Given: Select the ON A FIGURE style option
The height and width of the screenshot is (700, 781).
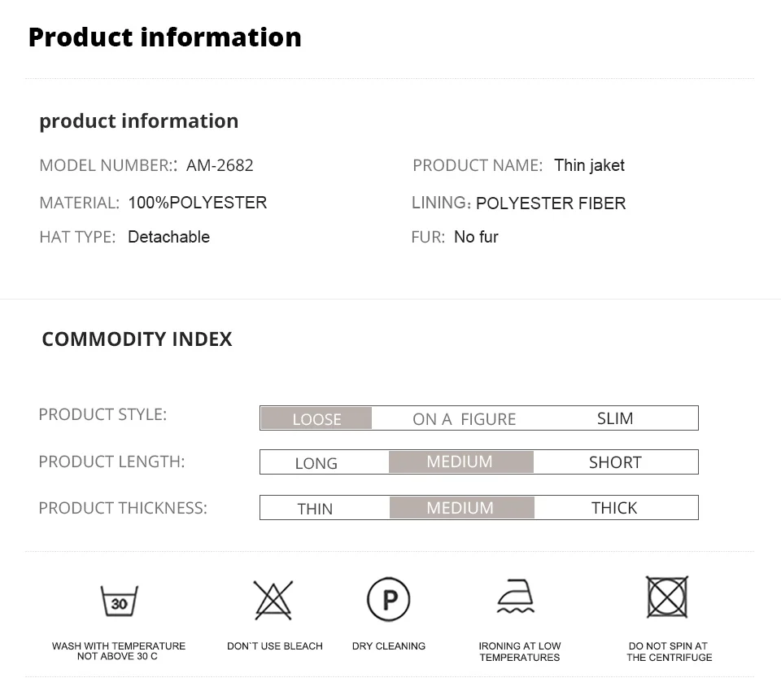Looking at the screenshot, I should [465, 419].
